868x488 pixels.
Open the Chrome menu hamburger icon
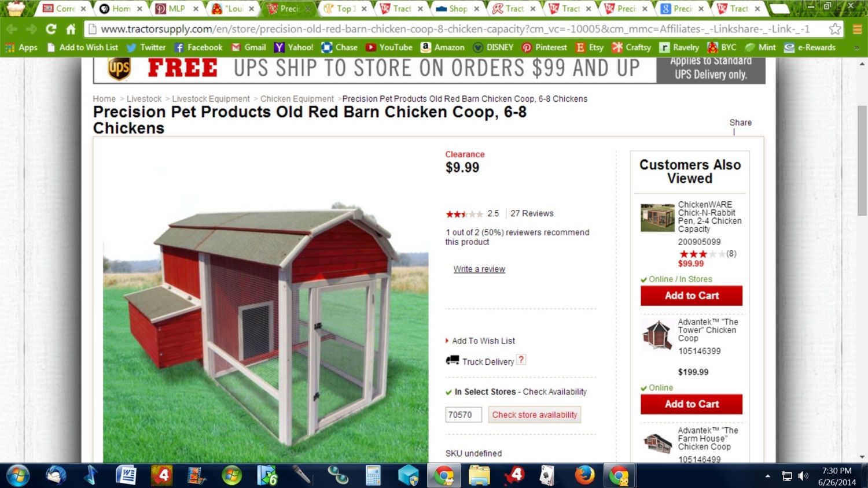click(x=857, y=29)
